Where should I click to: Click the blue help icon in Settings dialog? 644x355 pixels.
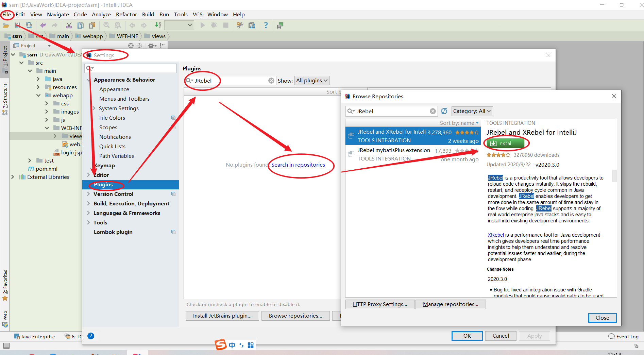(x=91, y=336)
